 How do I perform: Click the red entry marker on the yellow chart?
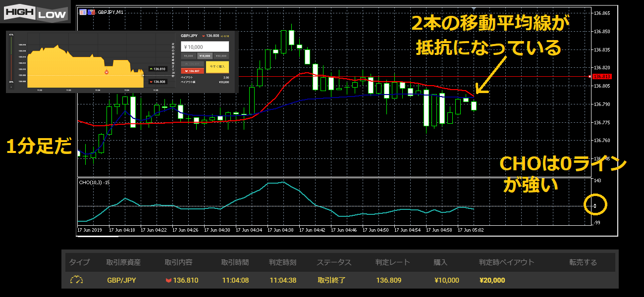tap(106, 72)
